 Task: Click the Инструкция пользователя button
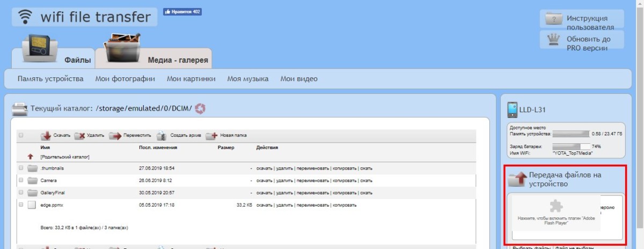click(582, 23)
